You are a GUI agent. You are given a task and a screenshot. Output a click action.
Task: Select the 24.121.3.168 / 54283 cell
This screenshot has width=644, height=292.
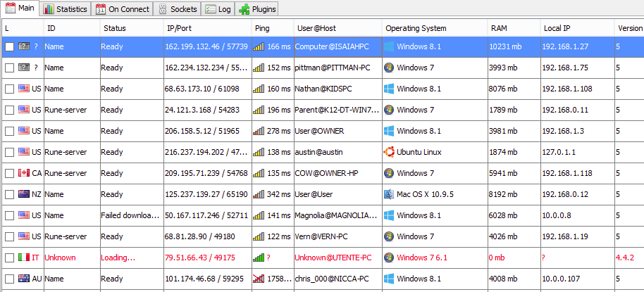click(x=208, y=110)
